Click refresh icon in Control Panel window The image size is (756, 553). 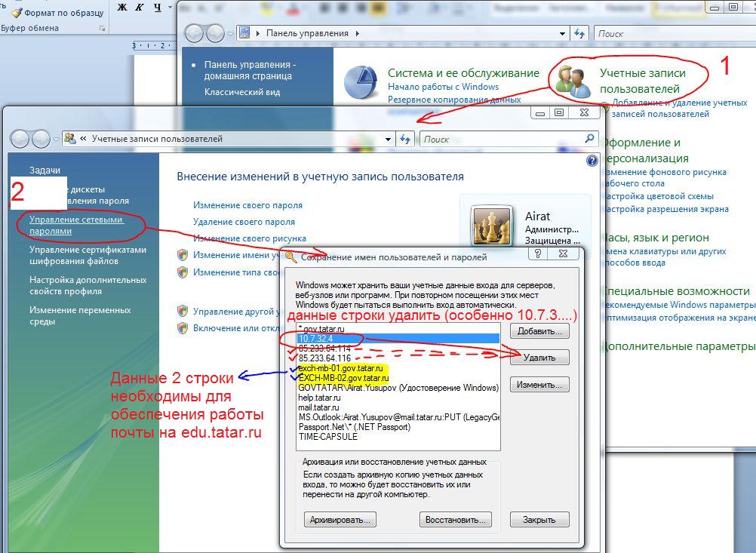click(x=579, y=34)
